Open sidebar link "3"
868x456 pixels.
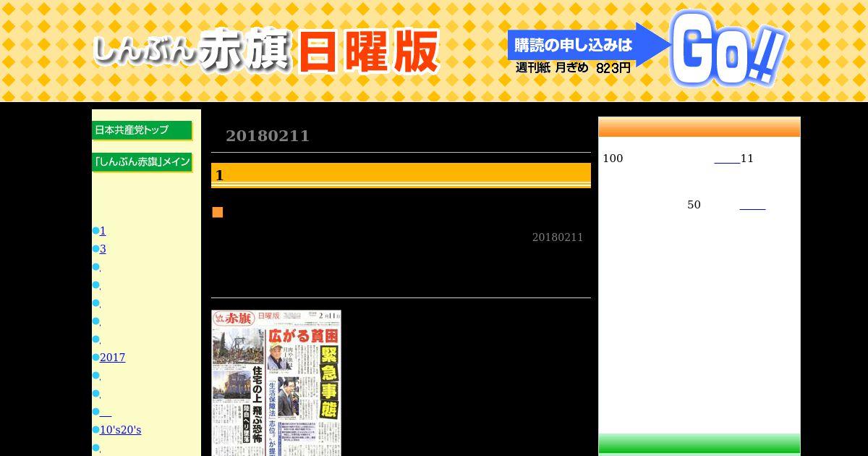coord(103,249)
